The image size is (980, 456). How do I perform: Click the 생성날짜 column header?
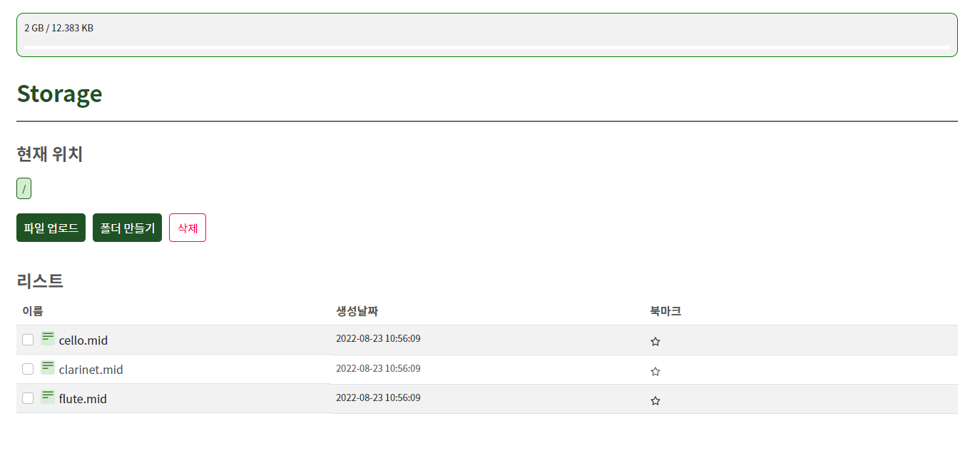[357, 311]
